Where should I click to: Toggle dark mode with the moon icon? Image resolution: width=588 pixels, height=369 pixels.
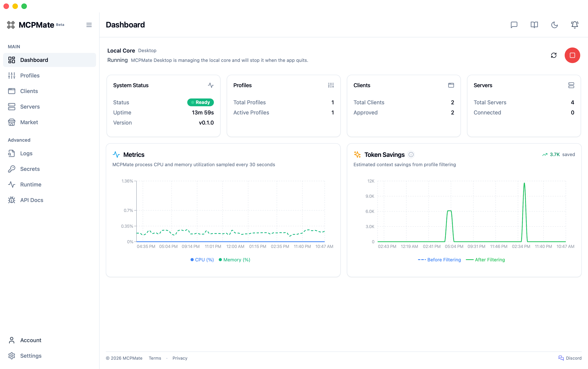point(554,25)
